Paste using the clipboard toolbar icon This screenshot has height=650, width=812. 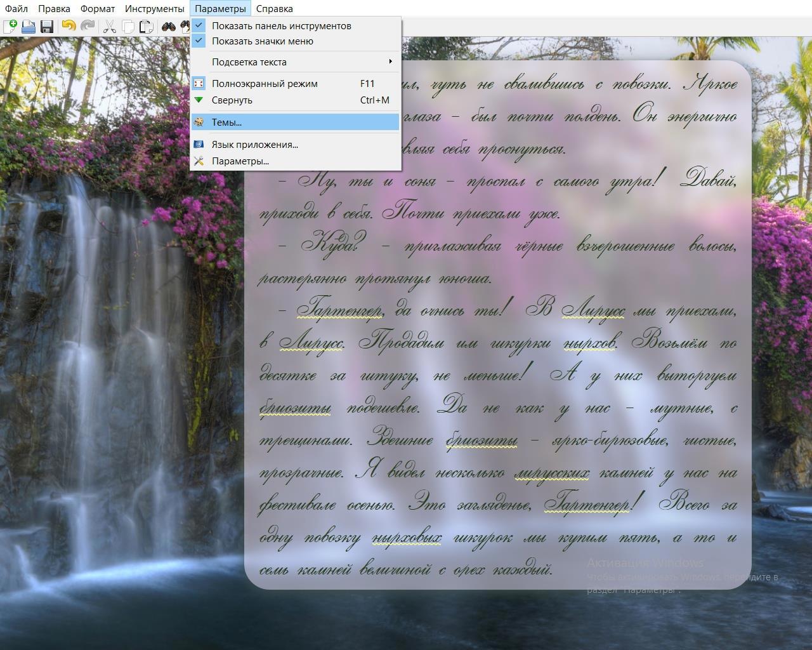[x=146, y=27]
